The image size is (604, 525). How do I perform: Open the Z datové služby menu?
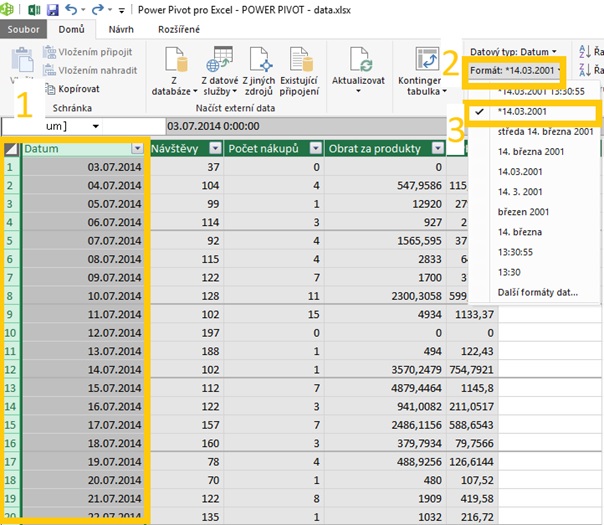(220, 72)
